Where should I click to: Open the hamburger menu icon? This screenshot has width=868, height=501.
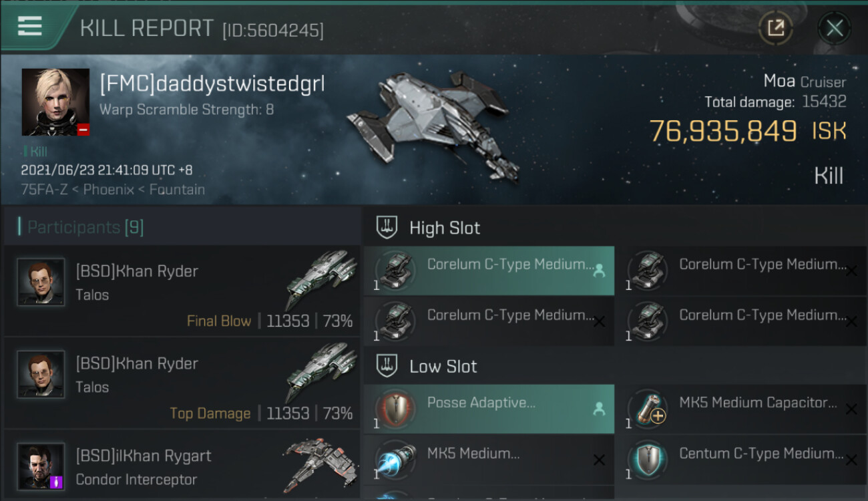coord(30,27)
